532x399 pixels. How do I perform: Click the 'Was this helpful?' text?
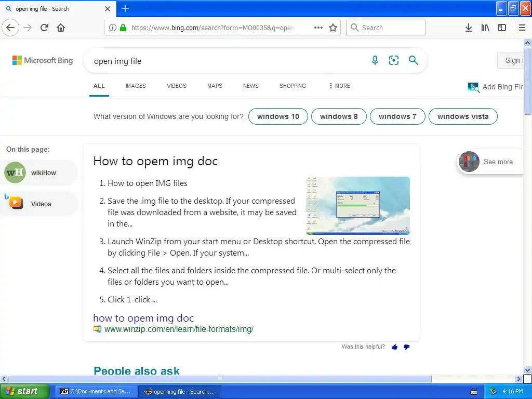point(363,347)
